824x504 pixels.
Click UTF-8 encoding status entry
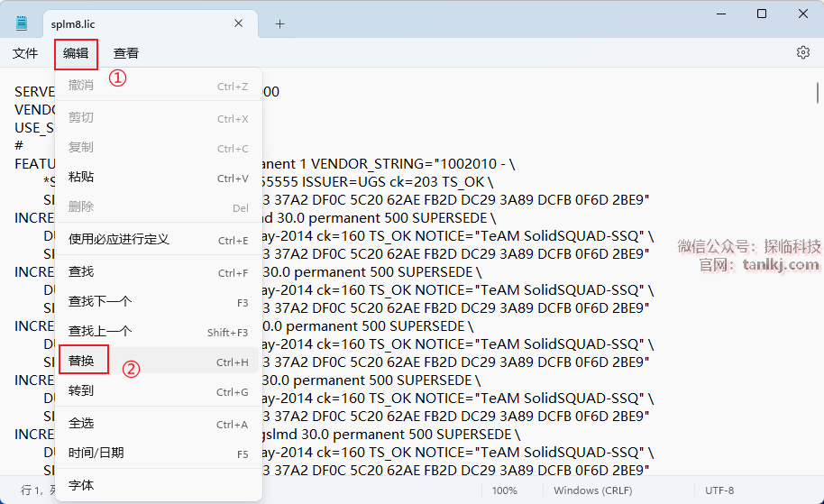click(x=719, y=490)
